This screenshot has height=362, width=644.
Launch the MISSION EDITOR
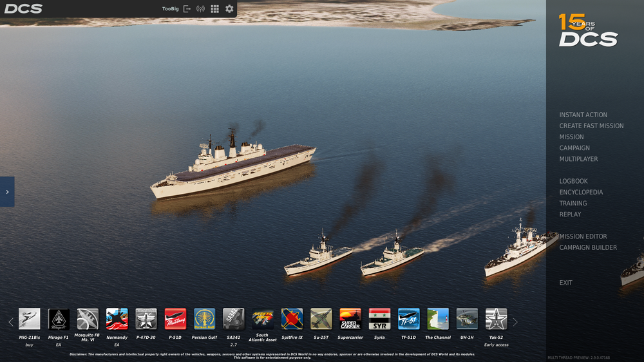[583, 236]
